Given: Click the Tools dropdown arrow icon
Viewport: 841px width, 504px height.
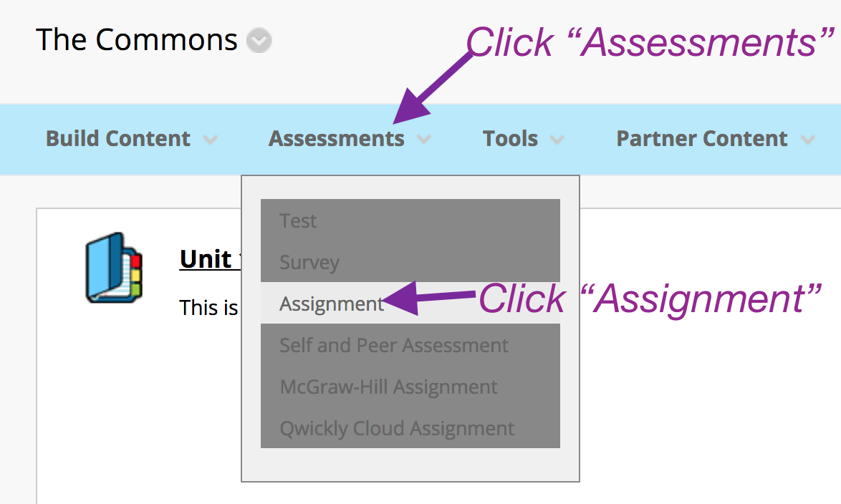Looking at the screenshot, I should pos(558,140).
